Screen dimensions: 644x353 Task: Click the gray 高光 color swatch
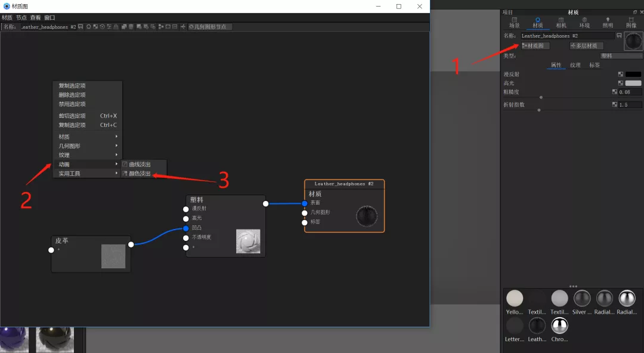(x=633, y=83)
